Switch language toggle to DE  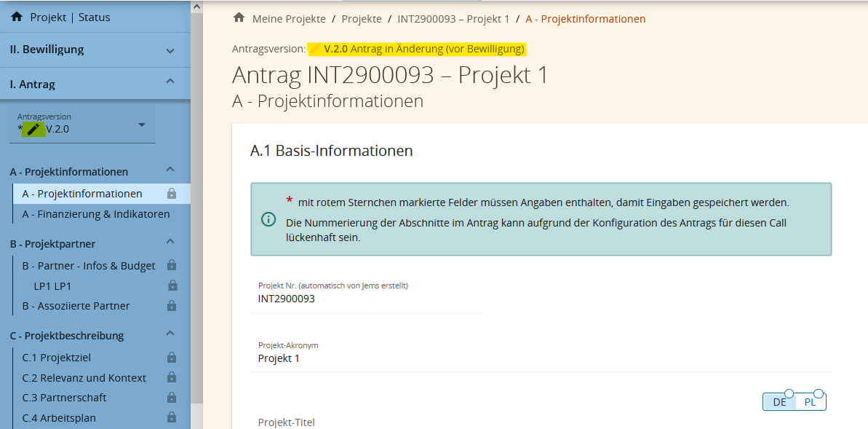pyautogui.click(x=779, y=402)
